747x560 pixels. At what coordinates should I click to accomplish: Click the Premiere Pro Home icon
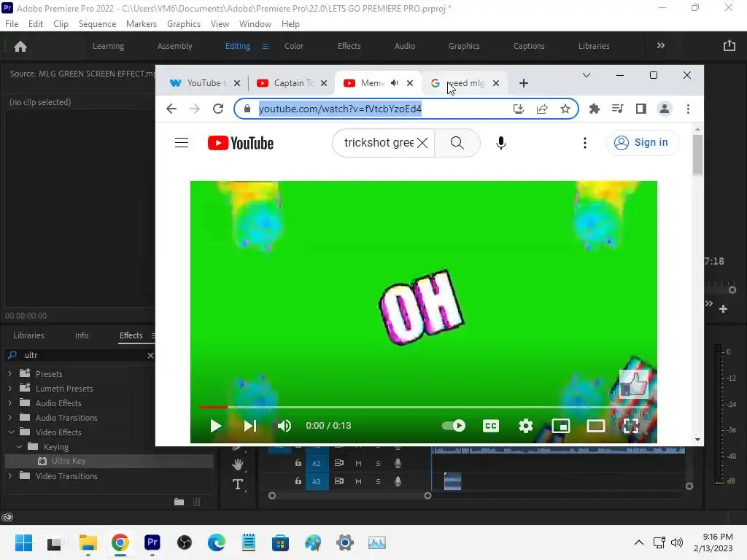coord(20,46)
